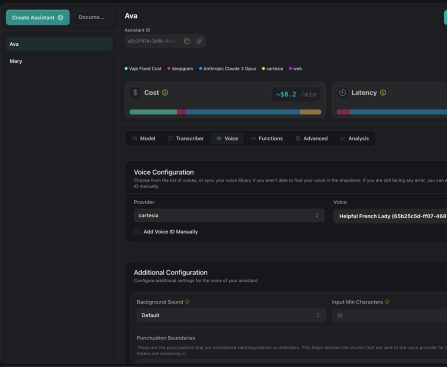This screenshot has height=367, width=447.
Task: Copy the Assistant ID with copy icon
Action: click(x=187, y=41)
